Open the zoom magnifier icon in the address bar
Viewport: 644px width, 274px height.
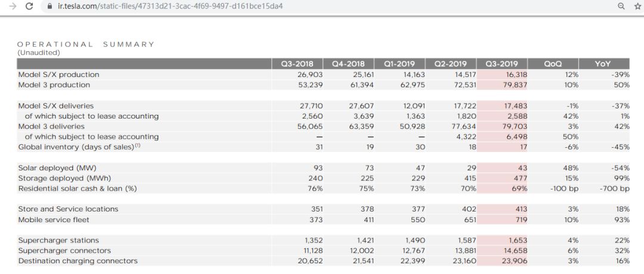tap(621, 6)
